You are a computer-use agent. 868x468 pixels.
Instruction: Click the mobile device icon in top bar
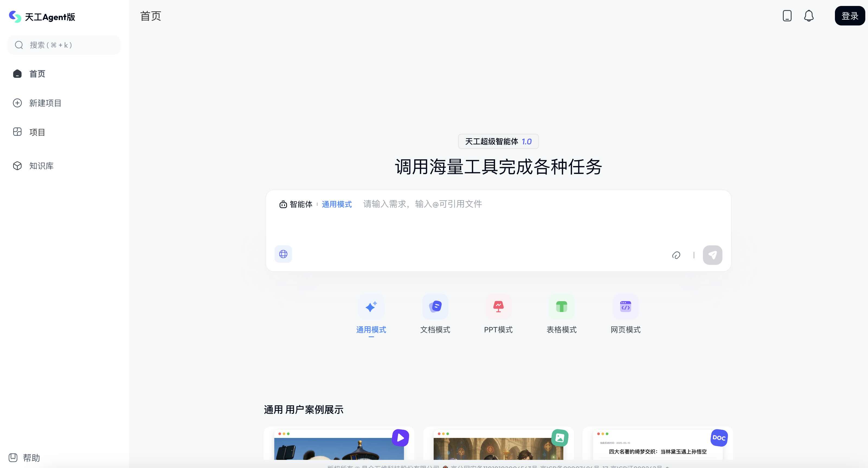tap(787, 16)
